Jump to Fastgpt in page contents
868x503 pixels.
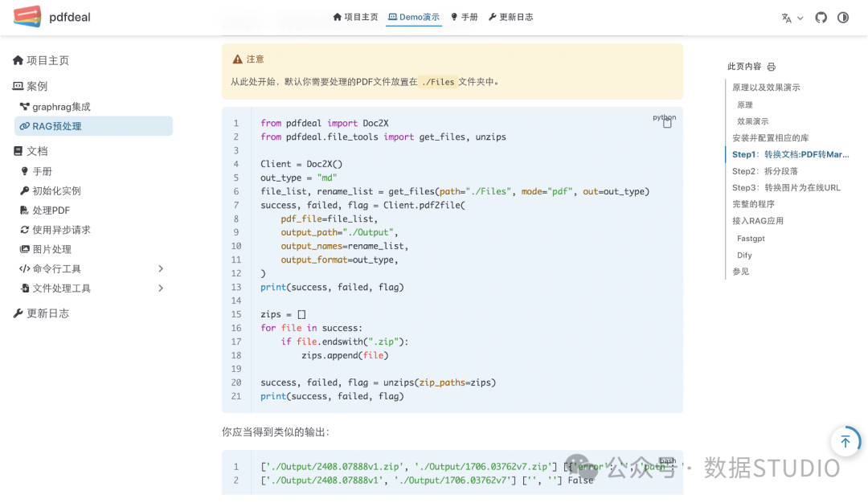pos(751,239)
